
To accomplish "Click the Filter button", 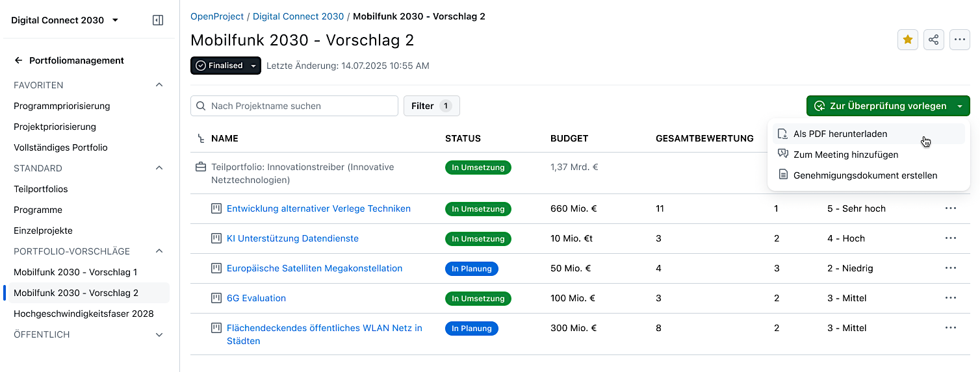I will coord(432,106).
